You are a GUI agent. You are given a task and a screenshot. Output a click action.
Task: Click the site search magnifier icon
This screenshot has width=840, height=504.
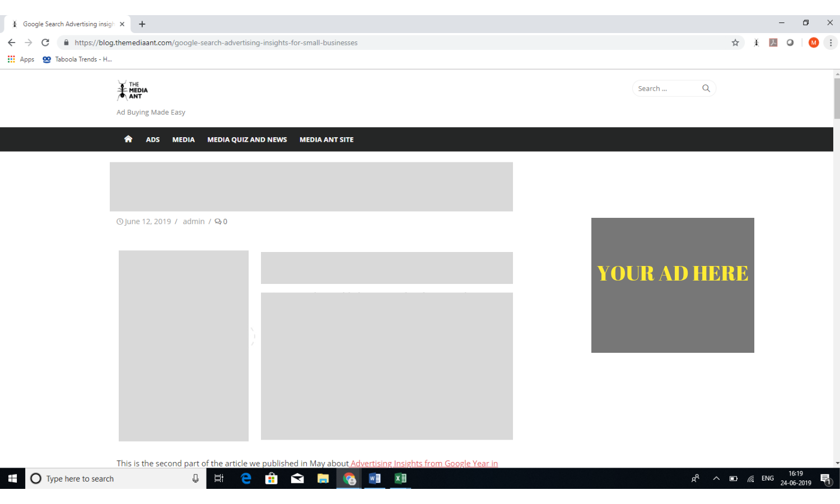(706, 88)
